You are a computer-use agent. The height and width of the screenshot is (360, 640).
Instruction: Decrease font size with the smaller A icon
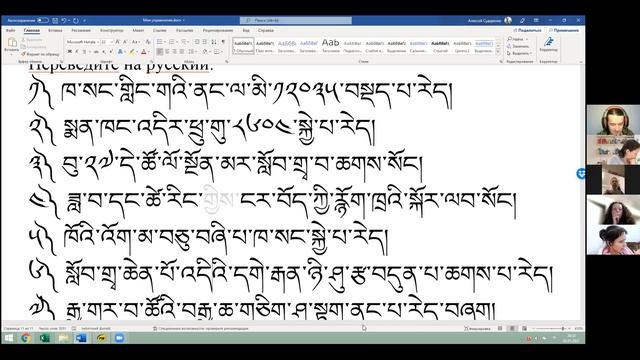point(125,42)
